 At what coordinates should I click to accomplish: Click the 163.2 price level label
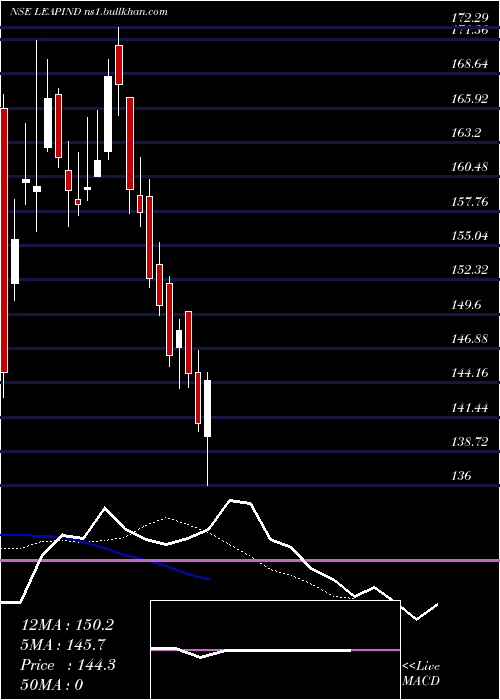(x=466, y=133)
